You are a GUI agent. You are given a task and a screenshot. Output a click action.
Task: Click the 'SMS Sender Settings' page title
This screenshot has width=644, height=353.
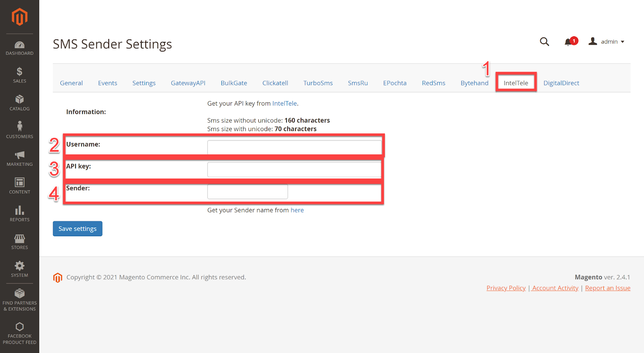point(112,44)
